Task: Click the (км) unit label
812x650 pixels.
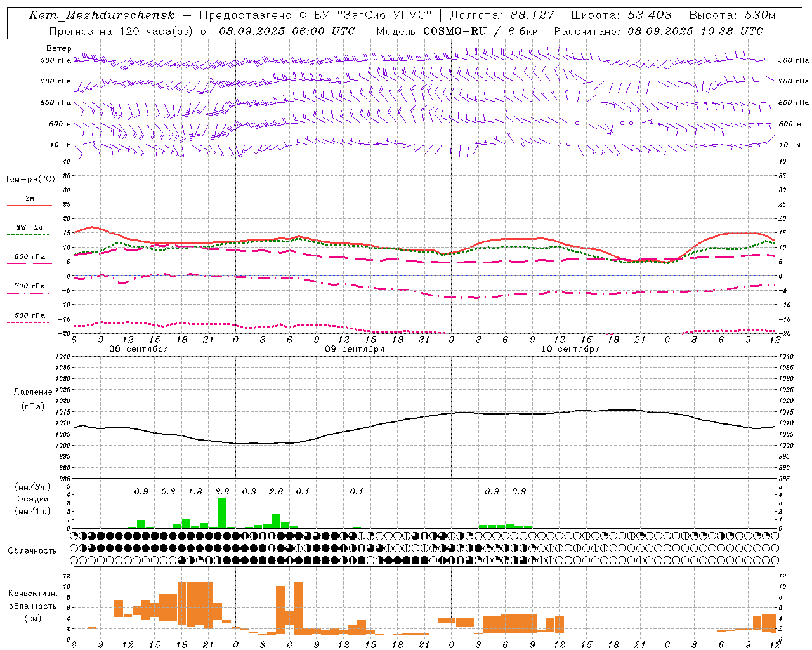Action: click(32, 618)
